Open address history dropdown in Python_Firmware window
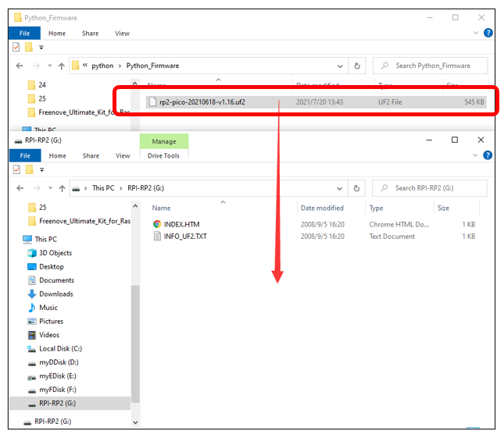 tap(340, 66)
